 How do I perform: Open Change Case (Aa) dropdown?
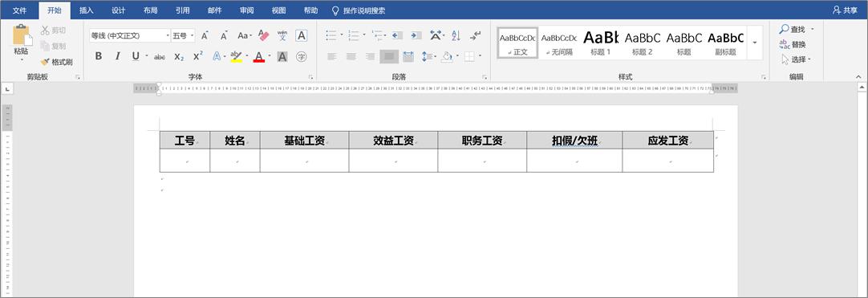244,35
